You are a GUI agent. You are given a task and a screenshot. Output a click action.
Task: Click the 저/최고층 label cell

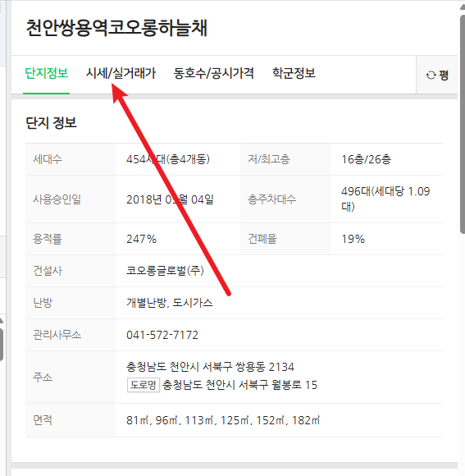[285, 159]
